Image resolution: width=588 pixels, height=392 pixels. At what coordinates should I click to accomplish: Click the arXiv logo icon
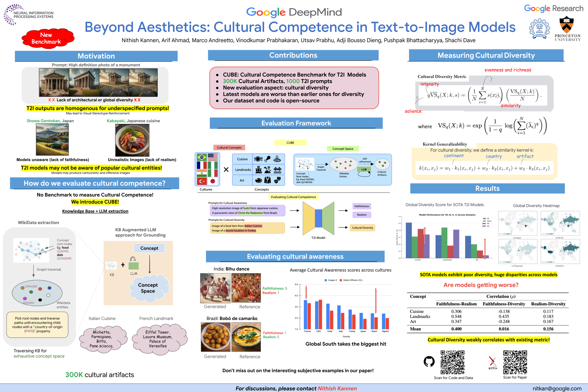[493, 363]
